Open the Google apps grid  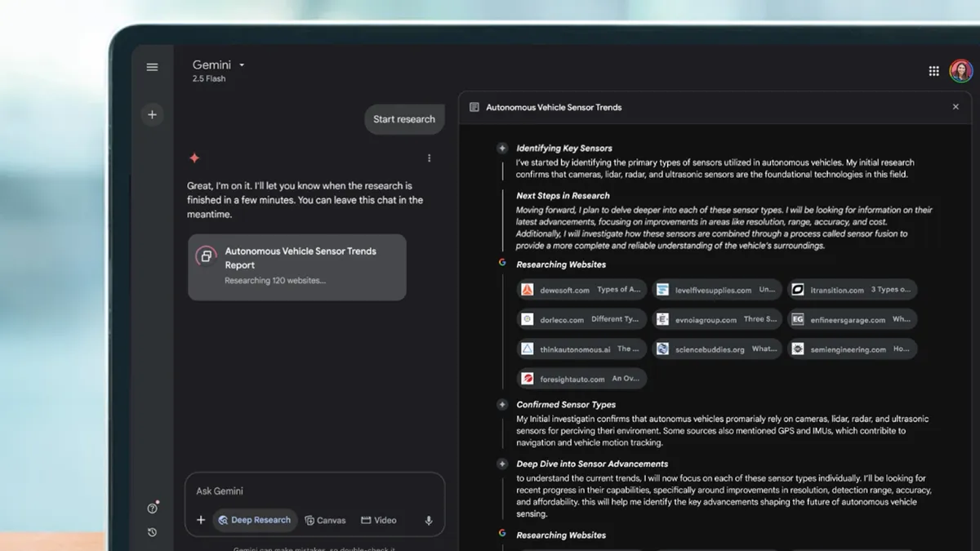[933, 71]
